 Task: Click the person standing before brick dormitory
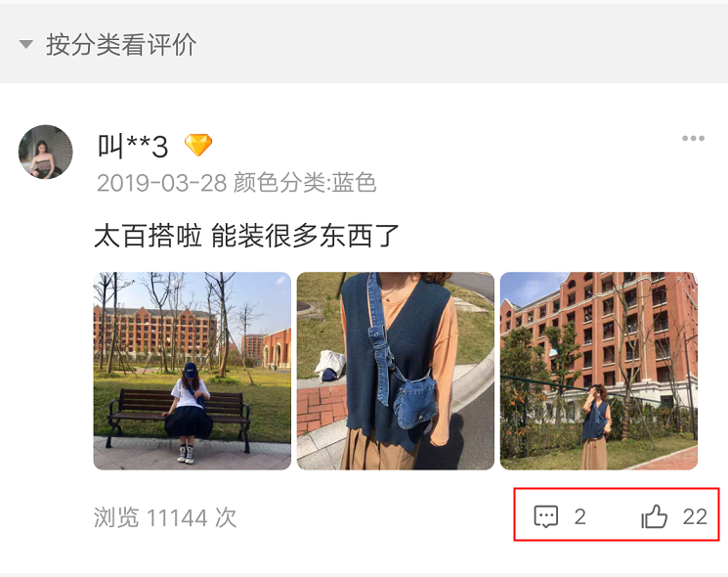point(596,426)
